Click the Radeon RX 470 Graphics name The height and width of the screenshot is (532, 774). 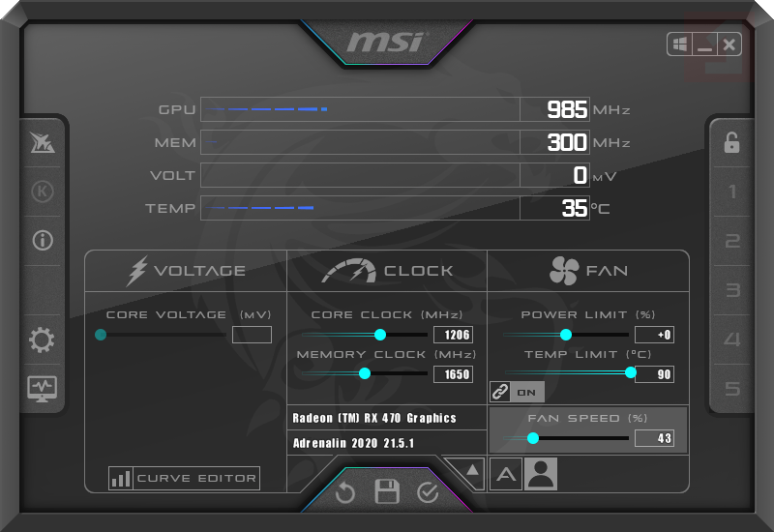pyautogui.click(x=374, y=418)
